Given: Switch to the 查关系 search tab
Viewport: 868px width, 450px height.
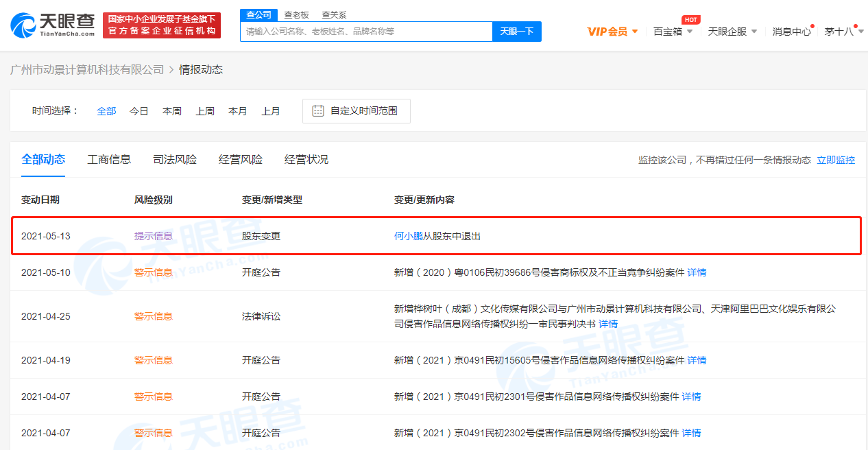Looking at the screenshot, I should (x=334, y=14).
